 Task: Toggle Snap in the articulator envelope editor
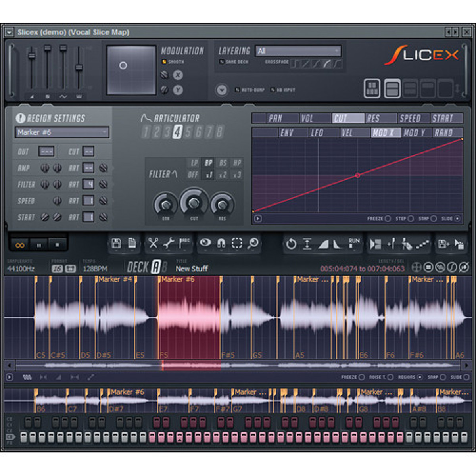[x=427, y=219]
